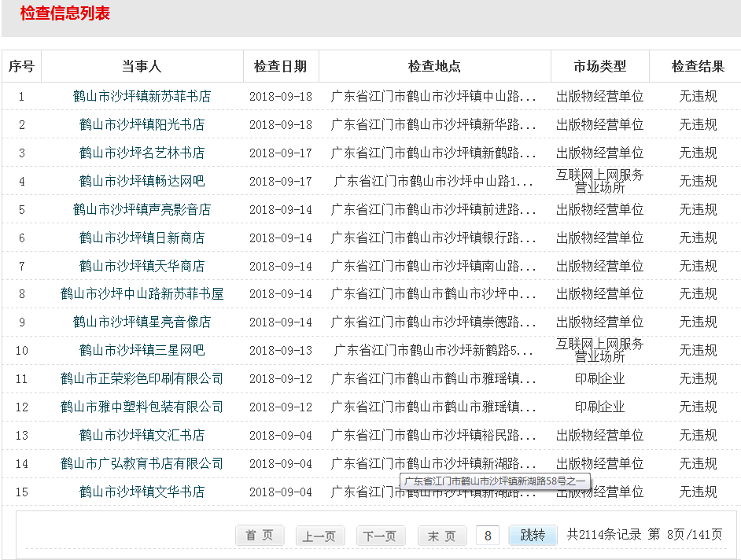View 鹤山市沙坪镇天华商店 details
This screenshot has height=560, width=741.
pos(142,266)
